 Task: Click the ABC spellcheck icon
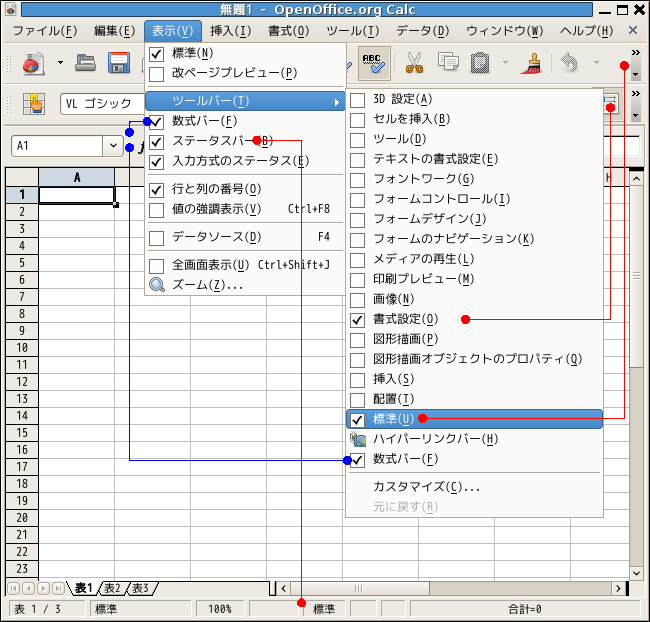coord(374,63)
